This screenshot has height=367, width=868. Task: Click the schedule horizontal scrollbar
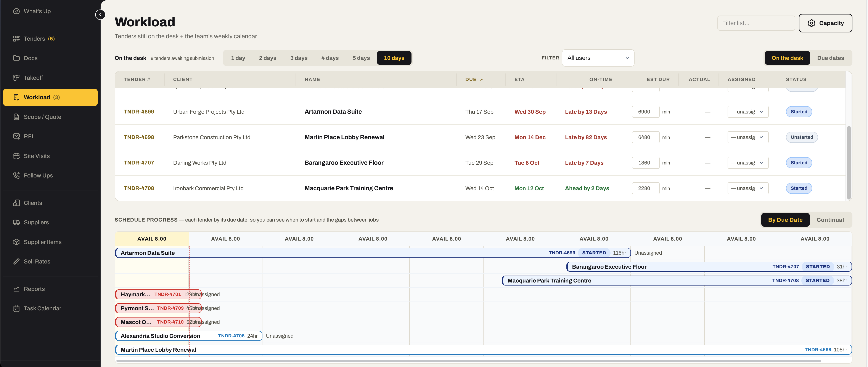click(x=468, y=361)
